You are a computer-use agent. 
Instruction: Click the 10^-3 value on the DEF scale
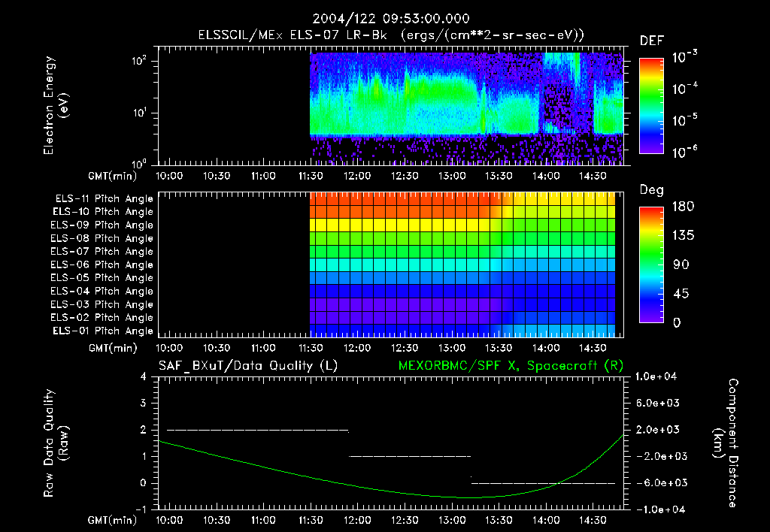pos(685,57)
